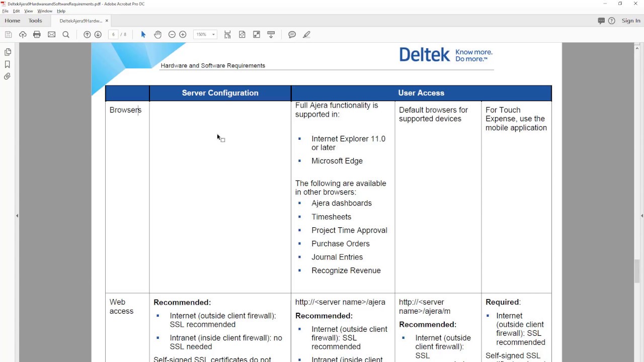Click the Hardware and Software Requirements heading
644x362 pixels.
213,66
